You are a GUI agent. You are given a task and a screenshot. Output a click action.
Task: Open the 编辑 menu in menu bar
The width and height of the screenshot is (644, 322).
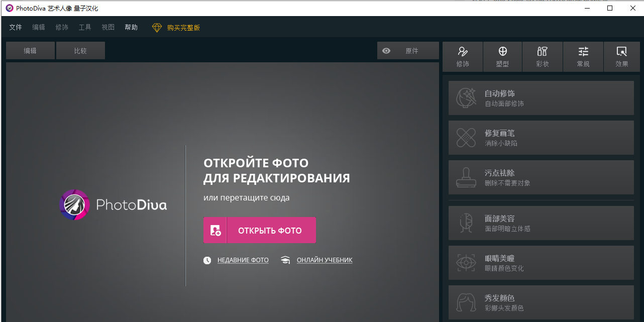pos(39,27)
